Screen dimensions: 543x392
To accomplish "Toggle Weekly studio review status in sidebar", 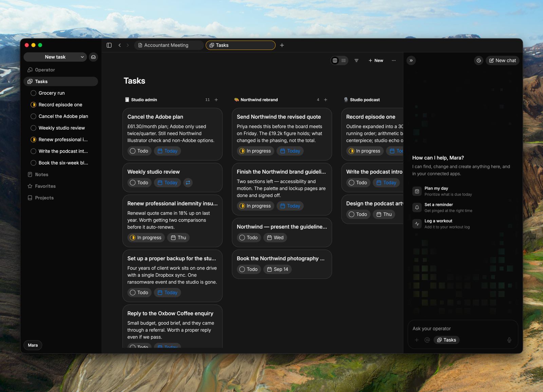I will (33, 128).
